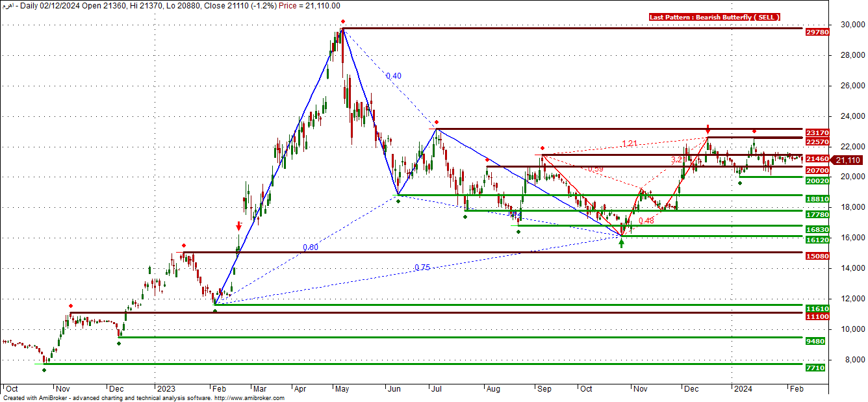The image size is (868, 402).
Task: Click the red down arrow at December peak
Action: coord(708,129)
